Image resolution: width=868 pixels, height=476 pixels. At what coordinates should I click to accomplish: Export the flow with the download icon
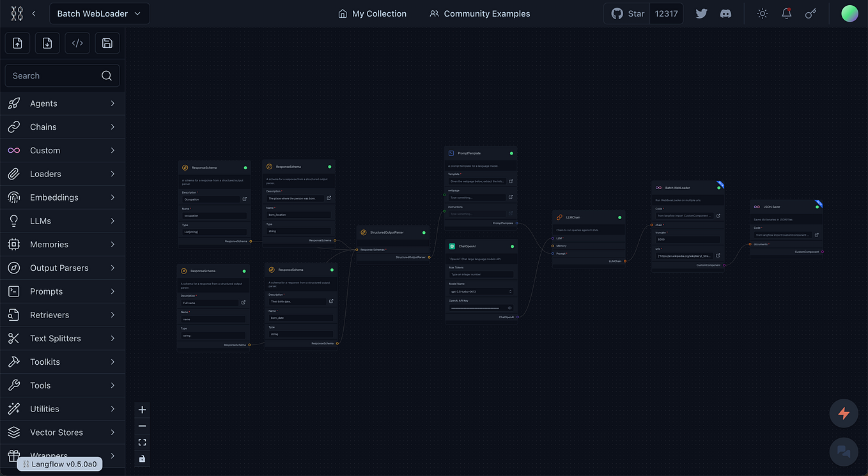[x=47, y=43]
